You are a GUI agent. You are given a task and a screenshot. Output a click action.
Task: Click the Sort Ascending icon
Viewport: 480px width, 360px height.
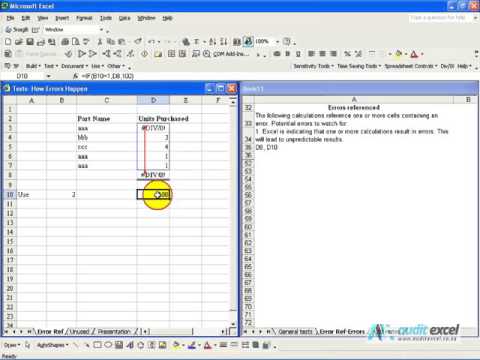[213, 42]
